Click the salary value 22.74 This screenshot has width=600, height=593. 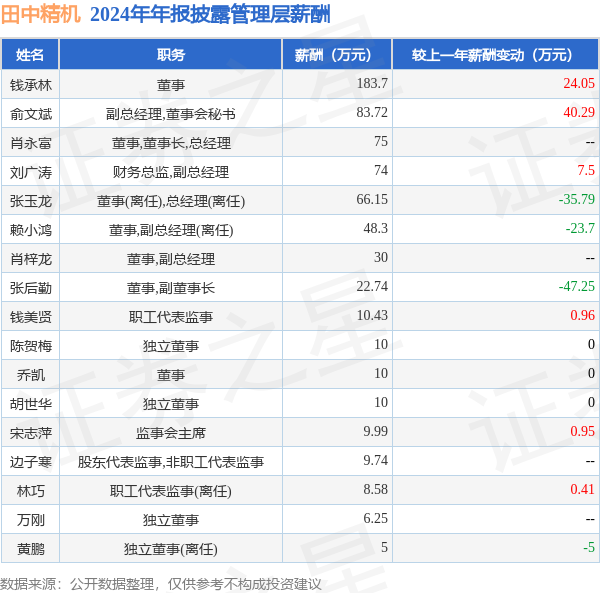372,286
